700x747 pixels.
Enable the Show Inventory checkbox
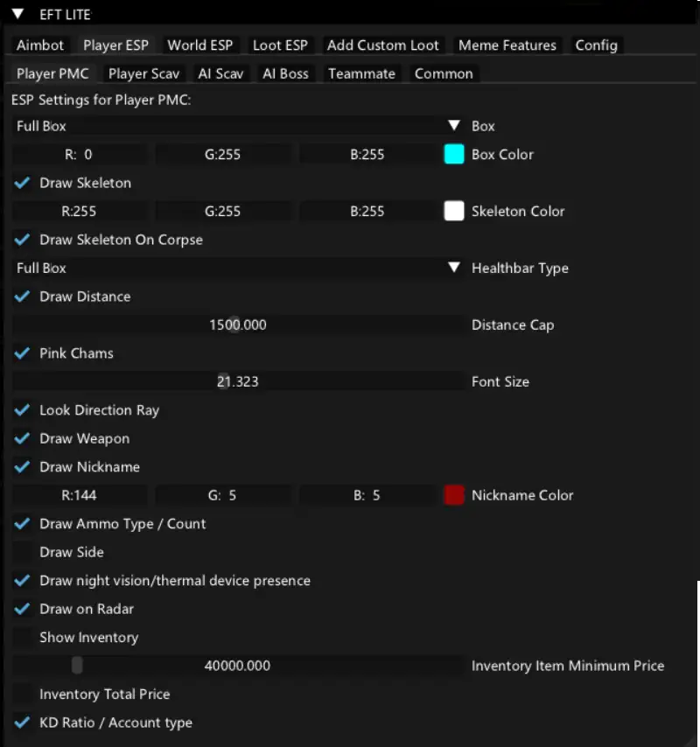click(23, 638)
